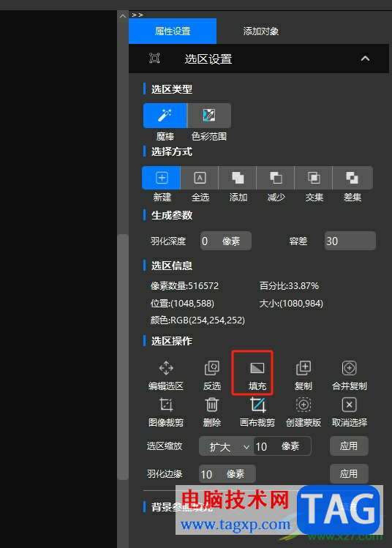This screenshot has height=548, width=392.
Task: Click the 生成参数 section heading
Action: click(x=172, y=215)
